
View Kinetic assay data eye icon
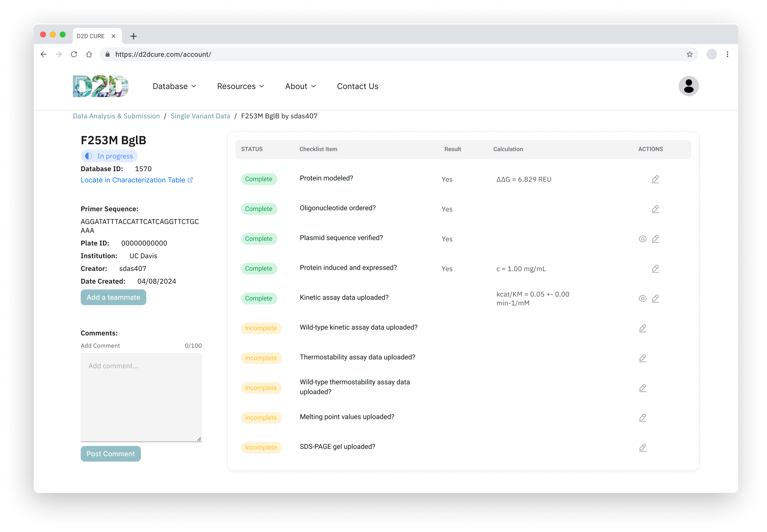(x=642, y=299)
